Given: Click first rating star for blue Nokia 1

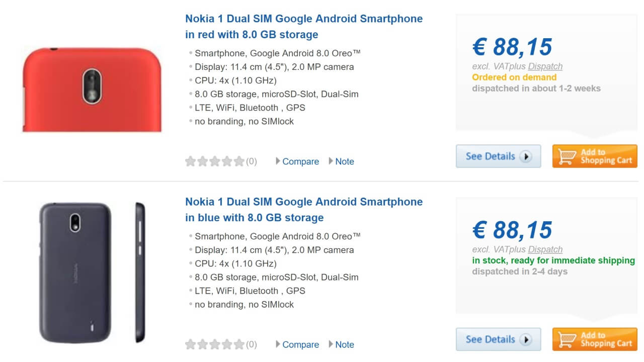Looking at the screenshot, I should [191, 344].
